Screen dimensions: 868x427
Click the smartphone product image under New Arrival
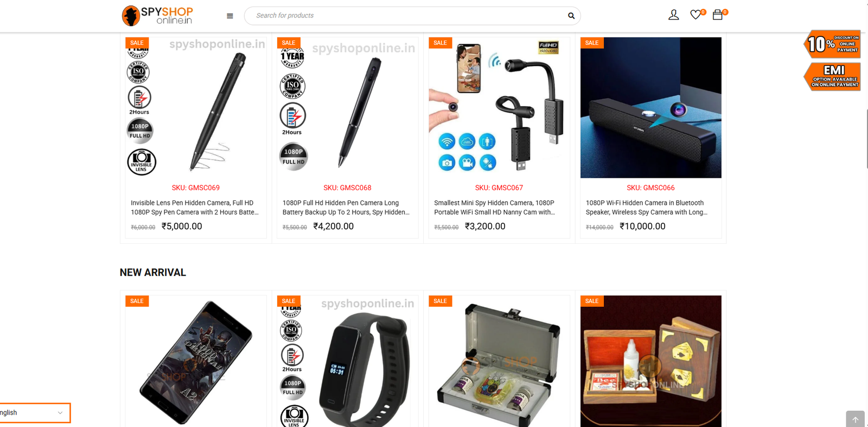[x=196, y=361]
